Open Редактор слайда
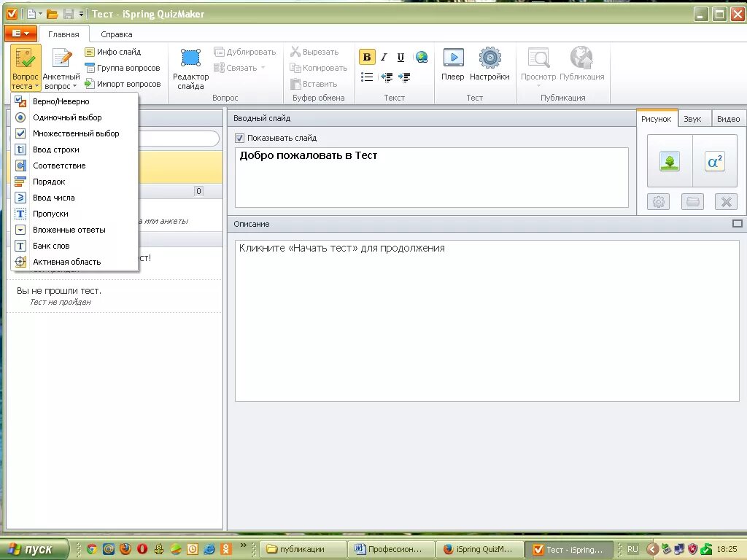Viewport: 747px width, 560px height. pyautogui.click(x=190, y=68)
